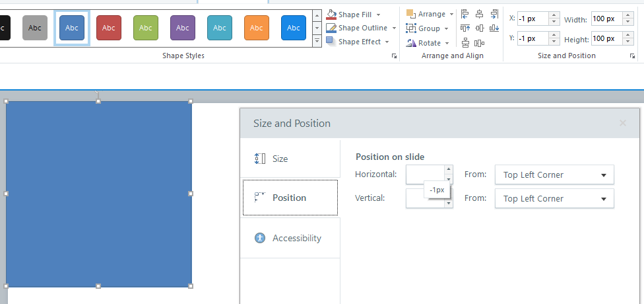Open Horizontal From corner dropdown
The image size is (644, 304).
click(x=554, y=175)
